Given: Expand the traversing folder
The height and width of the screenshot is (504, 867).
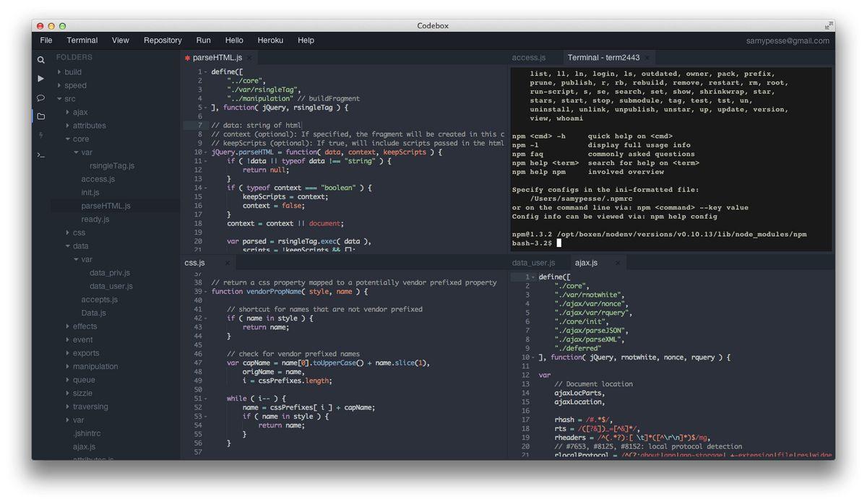Looking at the screenshot, I should (68, 407).
